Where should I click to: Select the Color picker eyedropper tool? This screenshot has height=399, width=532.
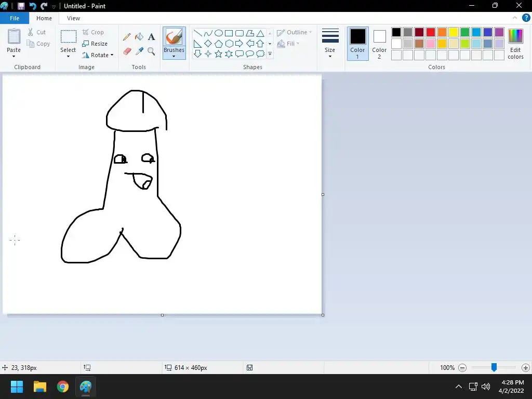point(139,51)
